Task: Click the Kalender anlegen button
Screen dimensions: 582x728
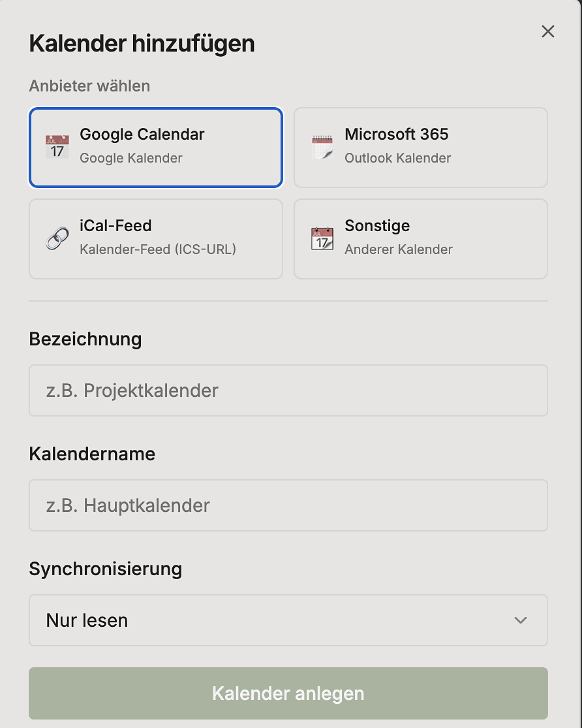Action: [x=288, y=693]
